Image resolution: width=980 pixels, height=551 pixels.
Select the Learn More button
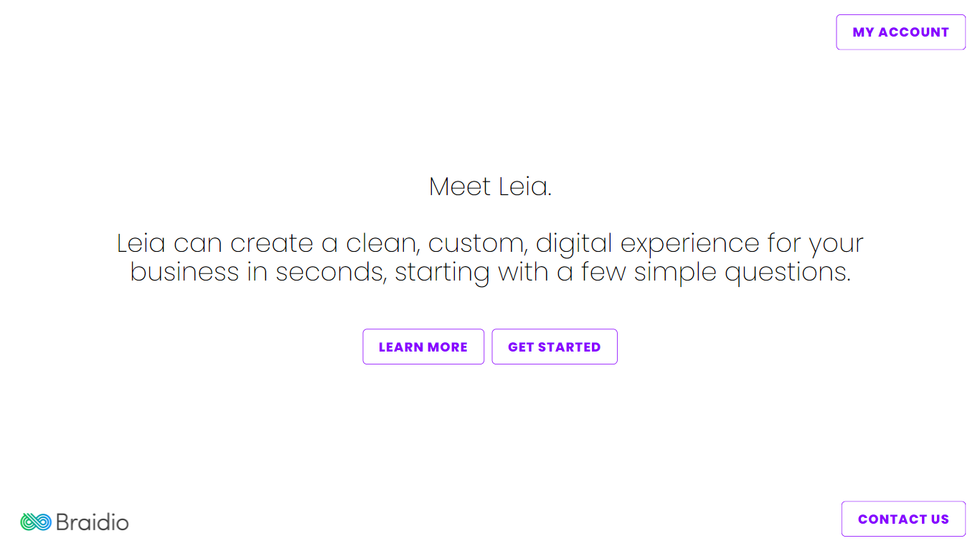point(423,347)
